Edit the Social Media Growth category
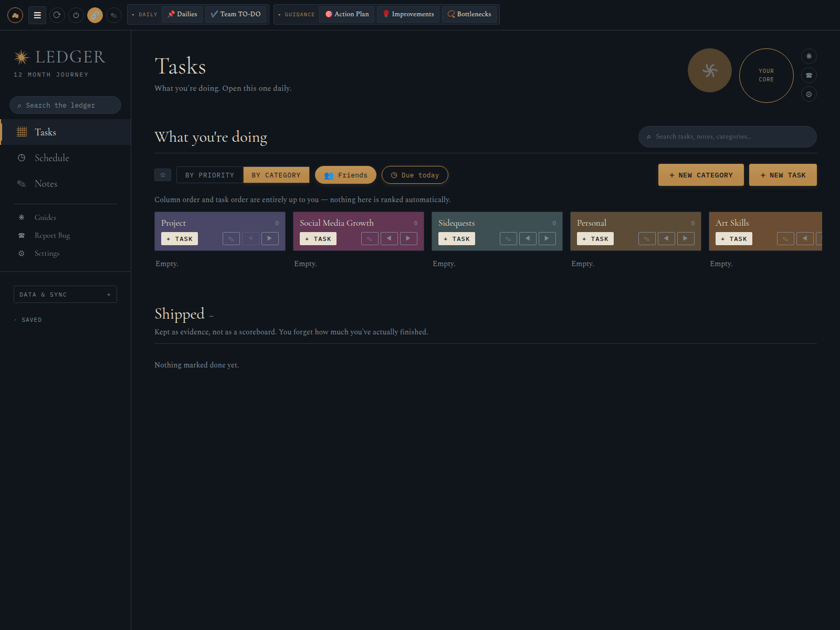 [370, 239]
